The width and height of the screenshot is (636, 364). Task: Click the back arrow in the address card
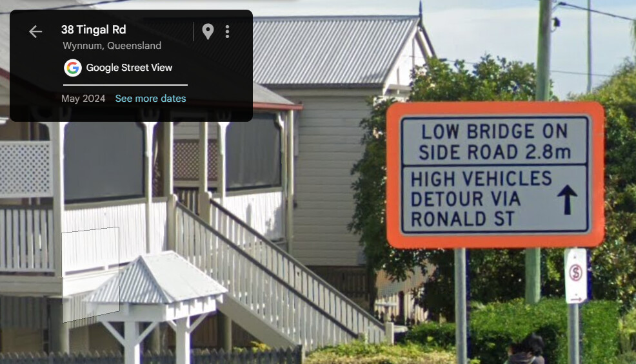click(x=35, y=31)
